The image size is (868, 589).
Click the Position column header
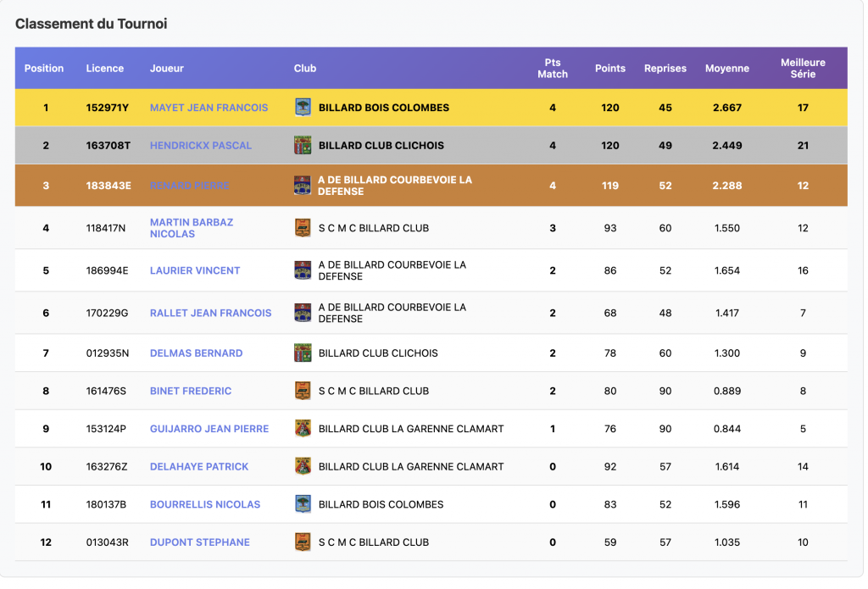(44, 69)
